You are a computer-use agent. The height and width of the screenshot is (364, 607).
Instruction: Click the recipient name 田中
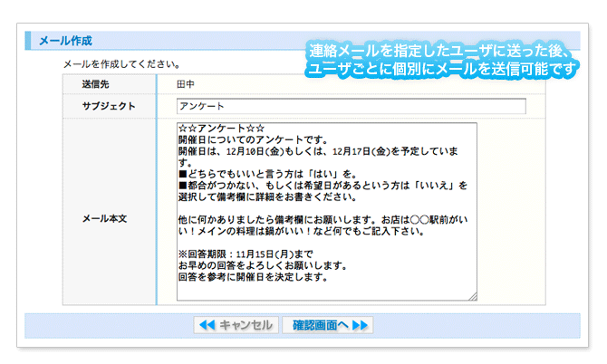click(x=186, y=84)
